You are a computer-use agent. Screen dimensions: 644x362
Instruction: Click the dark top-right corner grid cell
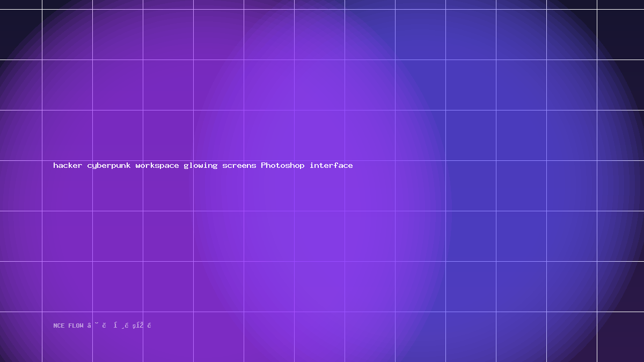click(x=620, y=34)
